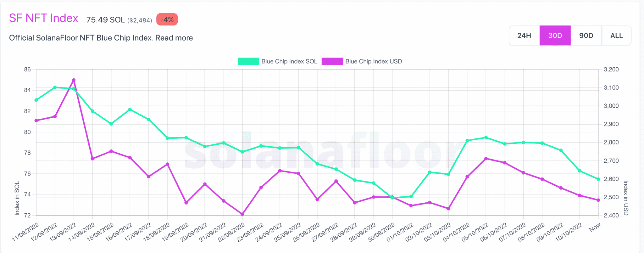Hide the Blue Chip Index SOL series label
This screenshot has height=253, width=644.
289,61
